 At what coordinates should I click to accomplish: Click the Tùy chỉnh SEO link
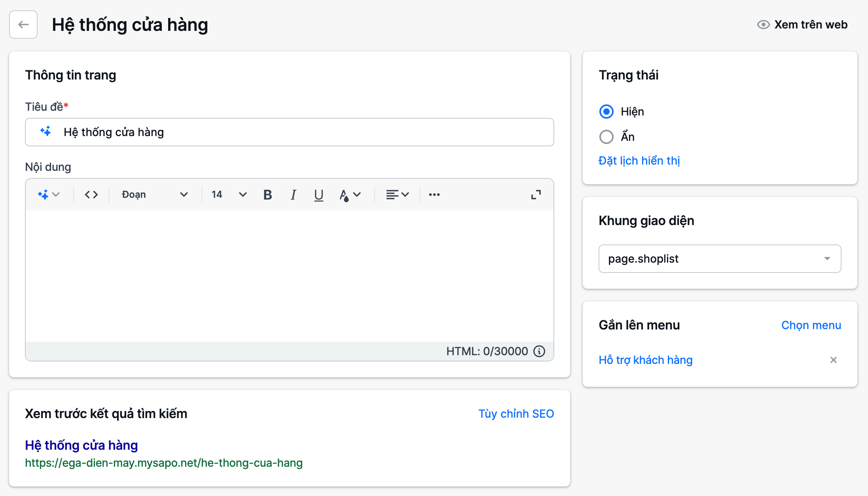coord(516,414)
